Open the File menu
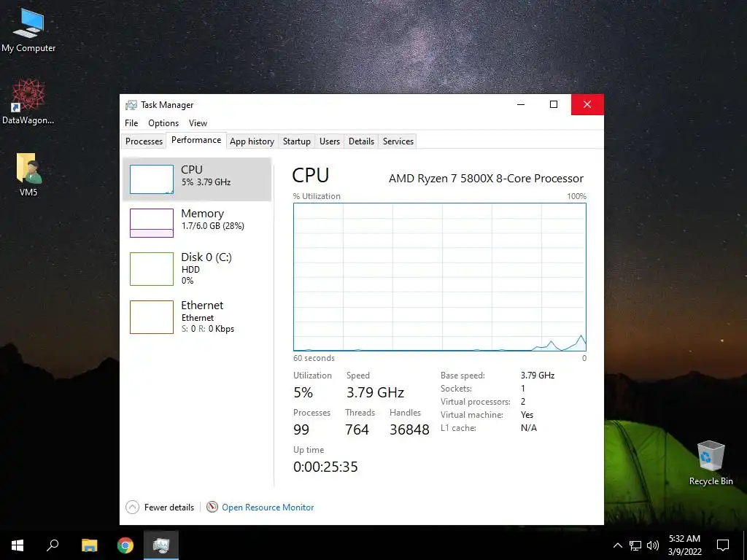Image resolution: width=747 pixels, height=560 pixels. [x=131, y=122]
